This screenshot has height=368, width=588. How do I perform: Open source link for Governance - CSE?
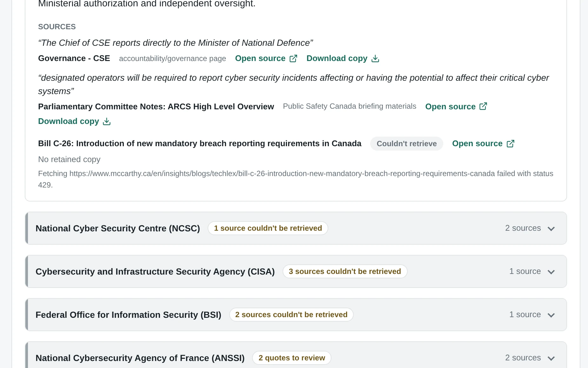tap(266, 58)
